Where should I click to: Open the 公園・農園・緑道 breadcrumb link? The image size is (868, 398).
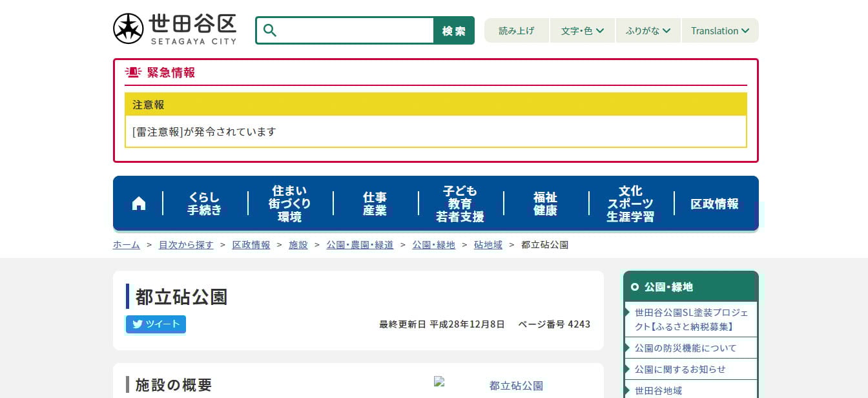tap(360, 245)
